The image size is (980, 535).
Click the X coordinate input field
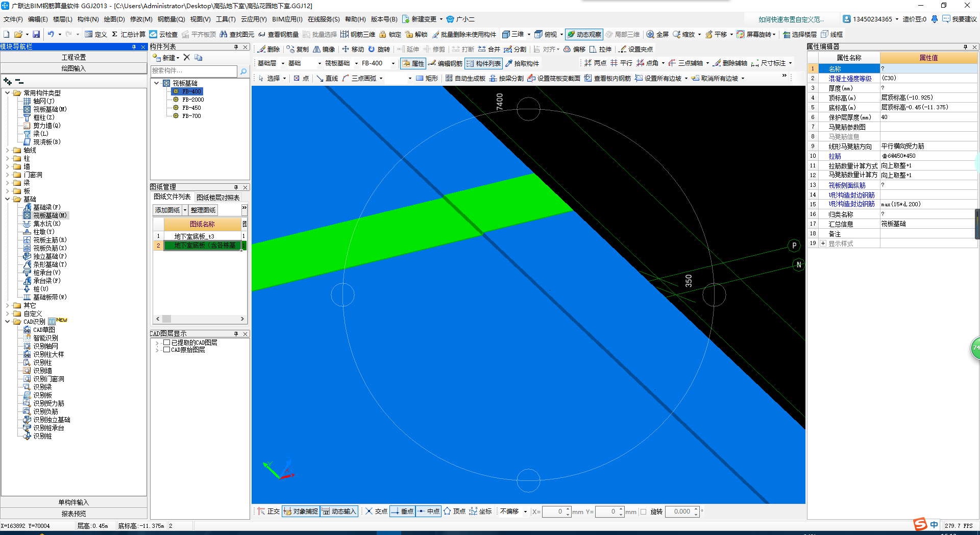click(x=553, y=512)
